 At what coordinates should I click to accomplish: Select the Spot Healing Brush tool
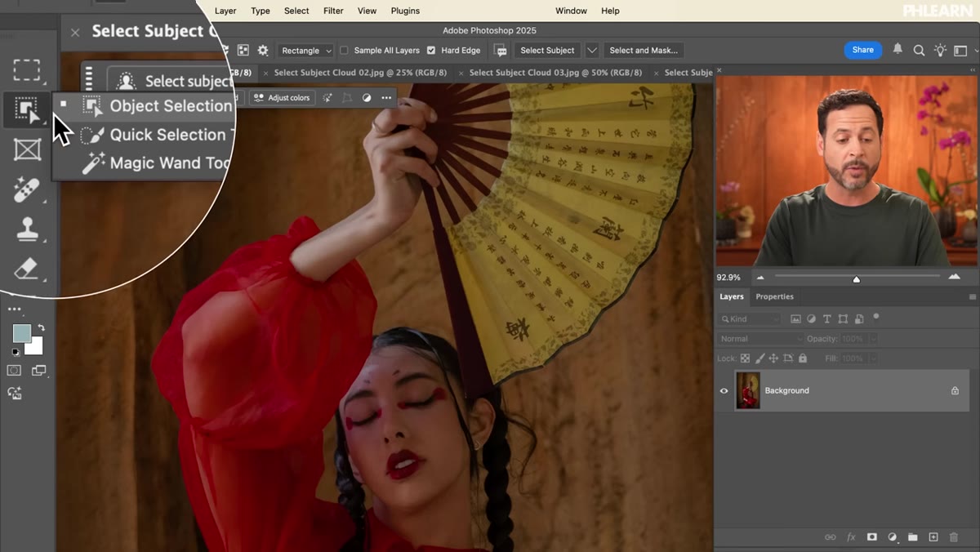click(27, 189)
